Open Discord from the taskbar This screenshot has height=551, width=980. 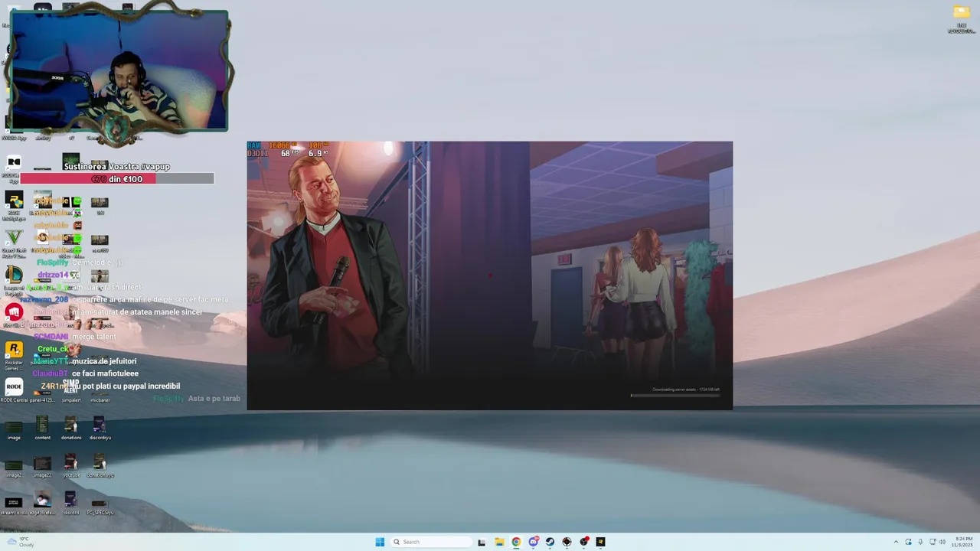[533, 542]
